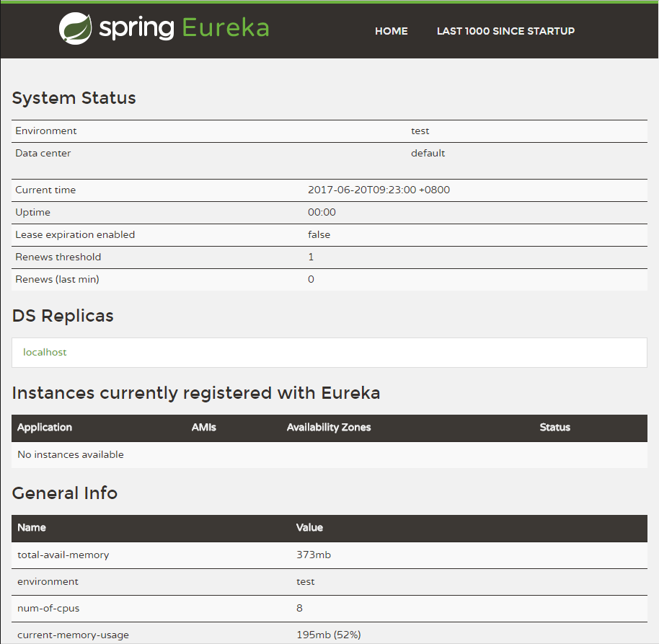Select the num-of-cpus value 8
This screenshot has height=644, width=659.
(x=299, y=608)
